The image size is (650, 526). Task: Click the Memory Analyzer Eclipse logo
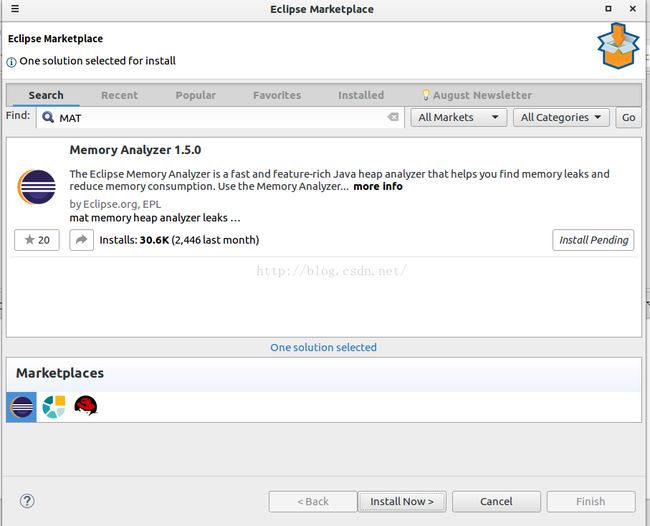coord(36,187)
